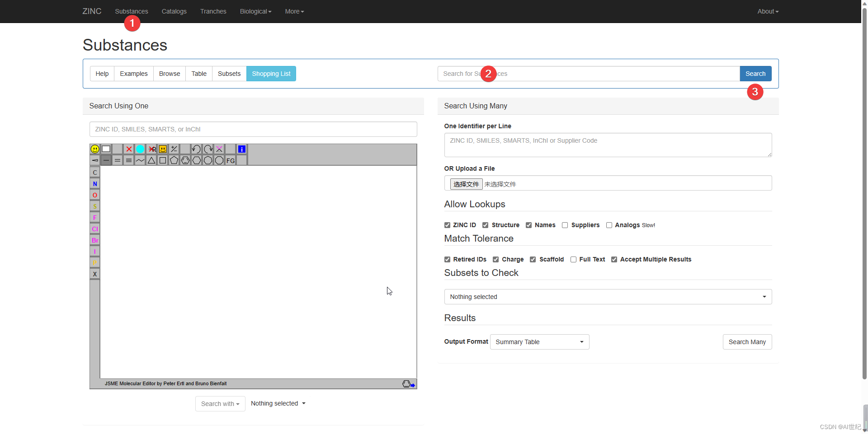
Task: Select the cyclopentane pentagon ring tool
Action: 174,160
